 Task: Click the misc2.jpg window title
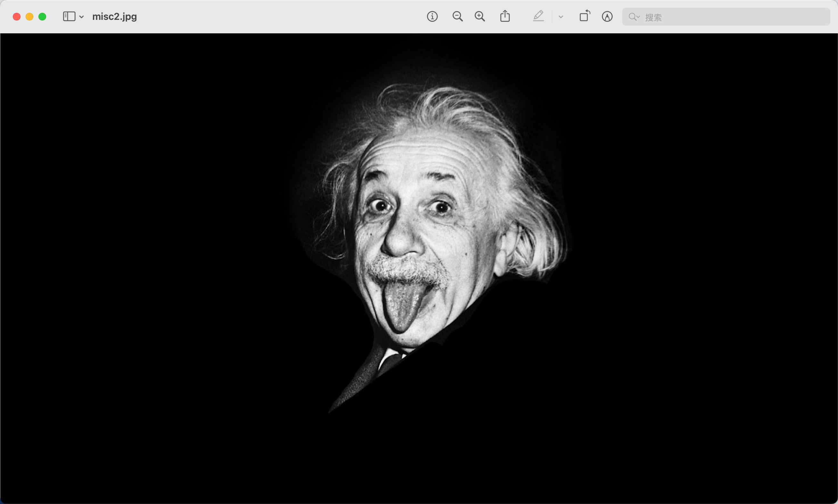(x=114, y=17)
